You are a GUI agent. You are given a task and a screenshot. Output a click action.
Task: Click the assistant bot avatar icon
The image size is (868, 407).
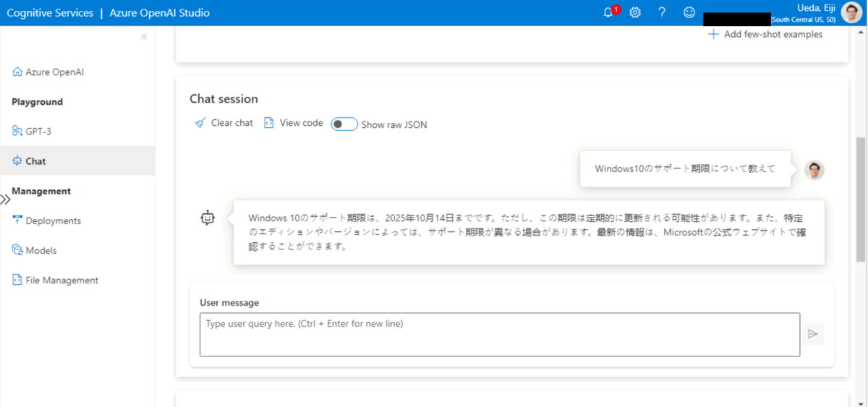208,217
